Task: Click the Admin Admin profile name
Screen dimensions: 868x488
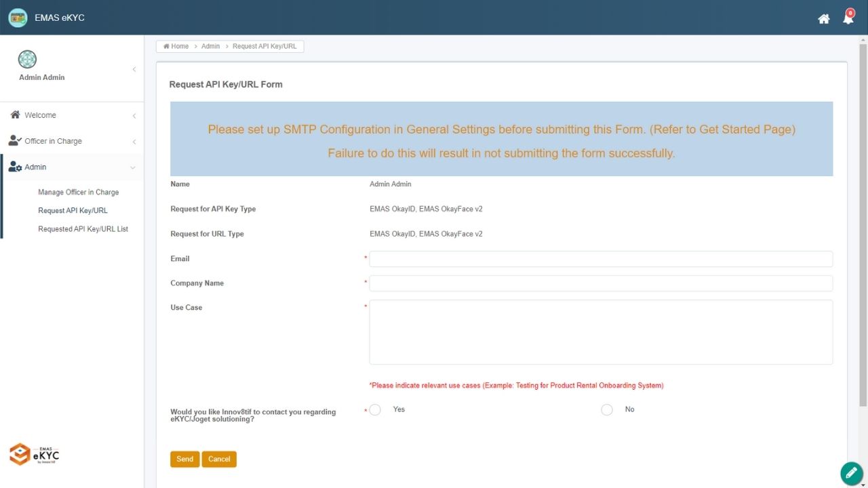Action: click(x=42, y=77)
